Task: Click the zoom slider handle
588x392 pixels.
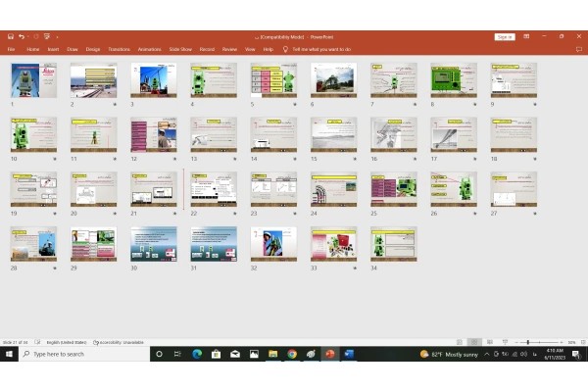Action: tap(528, 342)
